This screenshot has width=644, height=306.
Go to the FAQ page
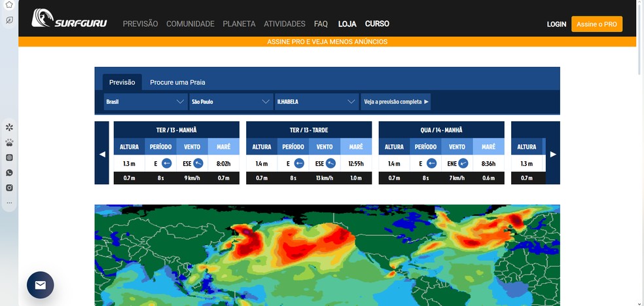tap(321, 24)
